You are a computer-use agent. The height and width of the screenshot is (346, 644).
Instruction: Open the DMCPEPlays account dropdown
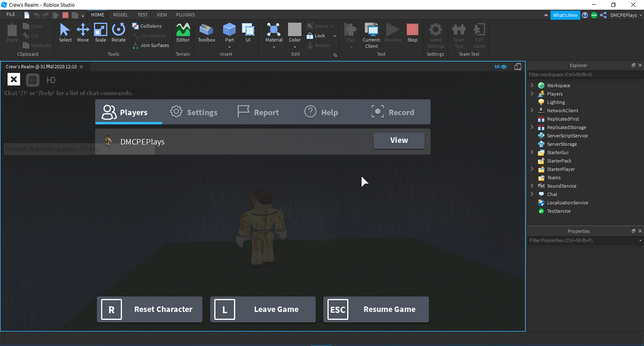(622, 14)
